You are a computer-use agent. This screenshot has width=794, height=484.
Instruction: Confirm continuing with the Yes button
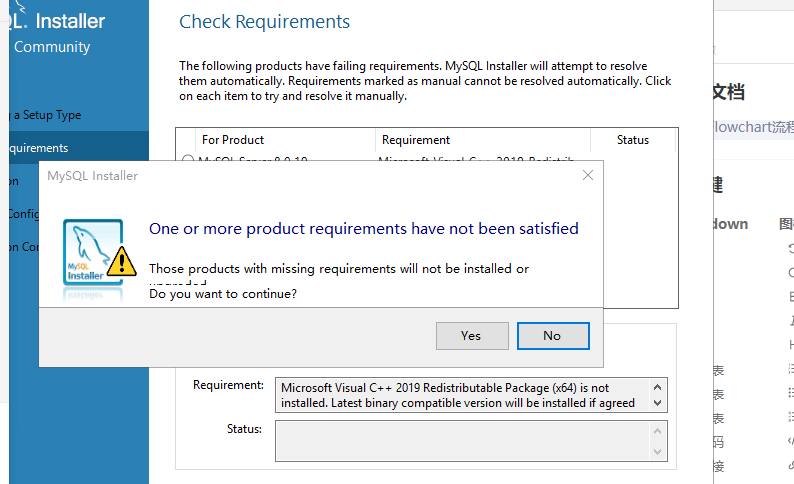[x=472, y=336]
